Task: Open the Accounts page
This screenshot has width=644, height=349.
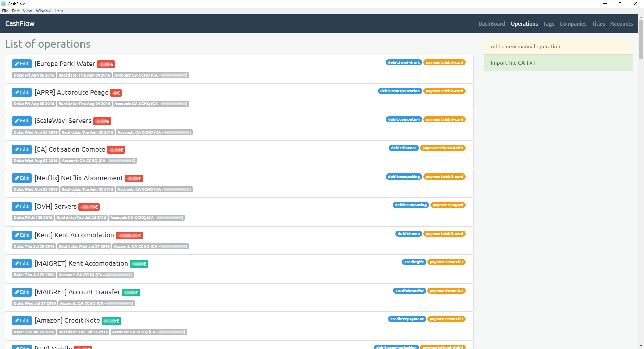Action: pos(622,23)
